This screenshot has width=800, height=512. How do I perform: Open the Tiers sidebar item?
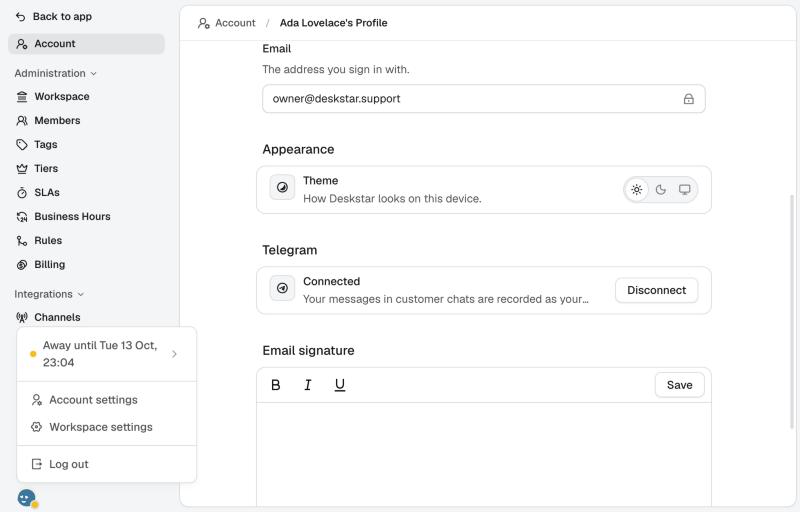pyautogui.click(x=86, y=168)
